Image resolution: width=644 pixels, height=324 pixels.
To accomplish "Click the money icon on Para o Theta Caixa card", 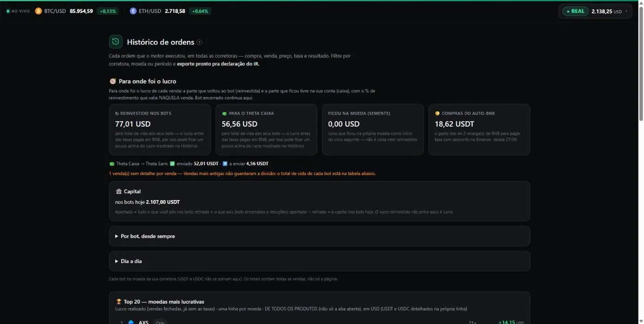I will click(x=224, y=113).
